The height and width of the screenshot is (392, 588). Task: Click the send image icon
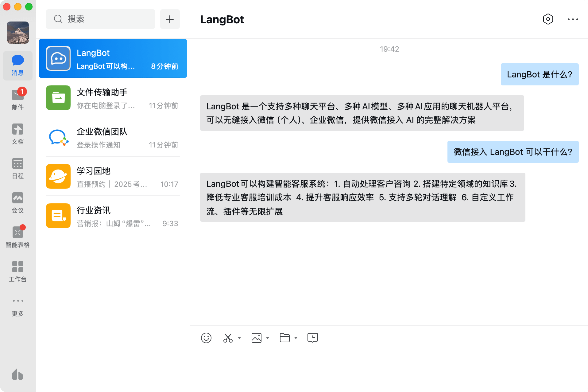tap(257, 338)
